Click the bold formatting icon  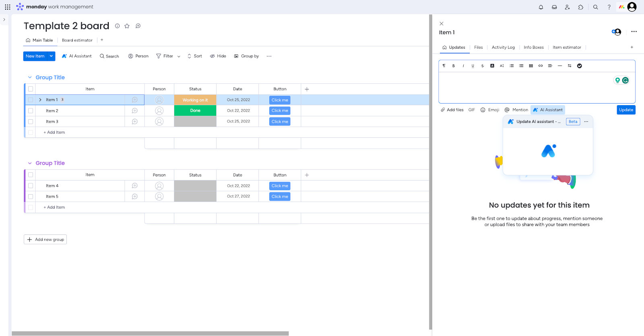tap(454, 66)
